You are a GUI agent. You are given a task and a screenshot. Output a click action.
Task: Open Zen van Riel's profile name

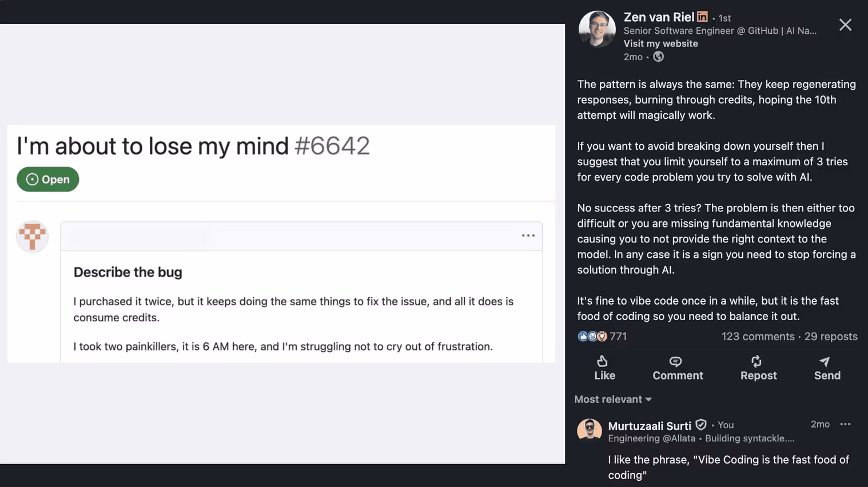[x=659, y=17]
